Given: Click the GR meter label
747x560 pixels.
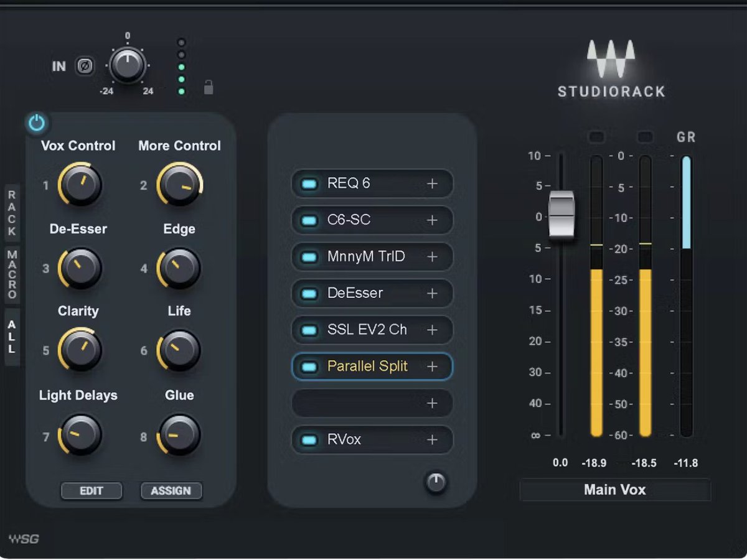Looking at the screenshot, I should (x=686, y=138).
